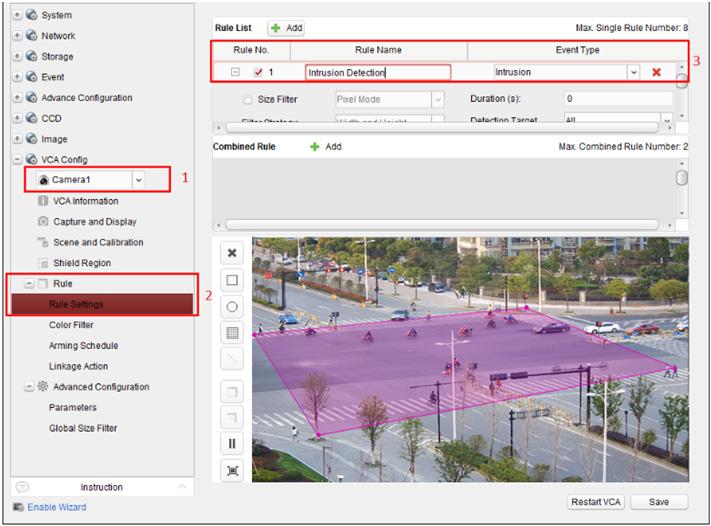
Task: Click the Scene and Calibration icon
Action: (43, 242)
